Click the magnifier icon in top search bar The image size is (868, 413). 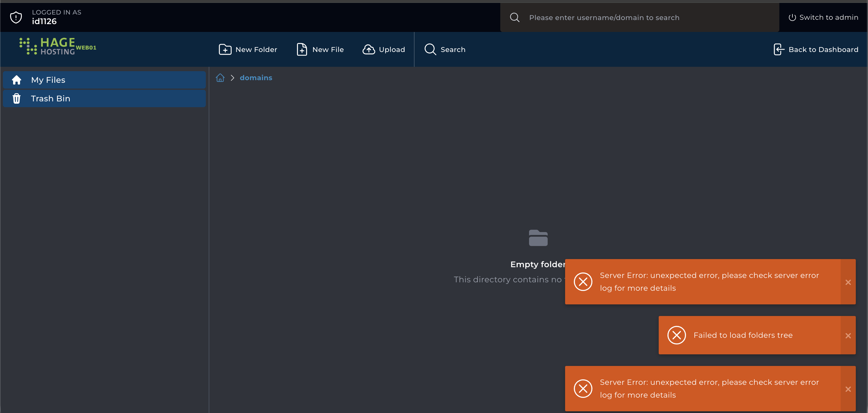click(x=515, y=17)
